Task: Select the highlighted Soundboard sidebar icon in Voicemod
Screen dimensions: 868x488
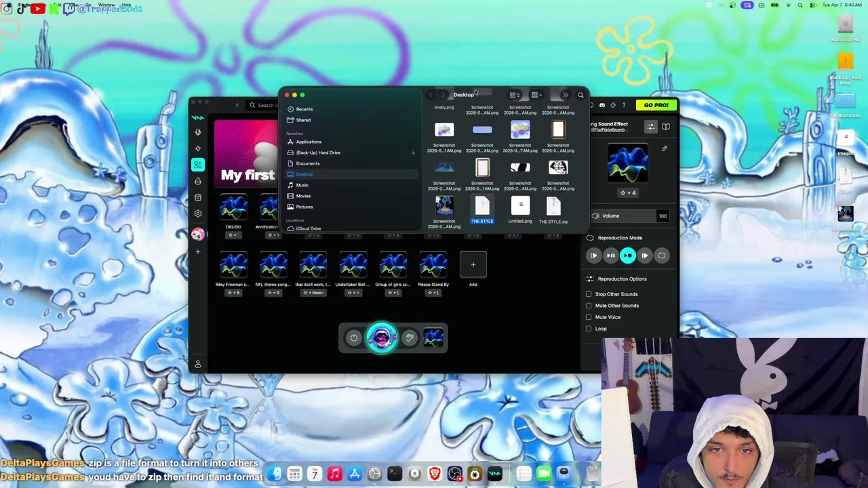Action: [x=198, y=165]
